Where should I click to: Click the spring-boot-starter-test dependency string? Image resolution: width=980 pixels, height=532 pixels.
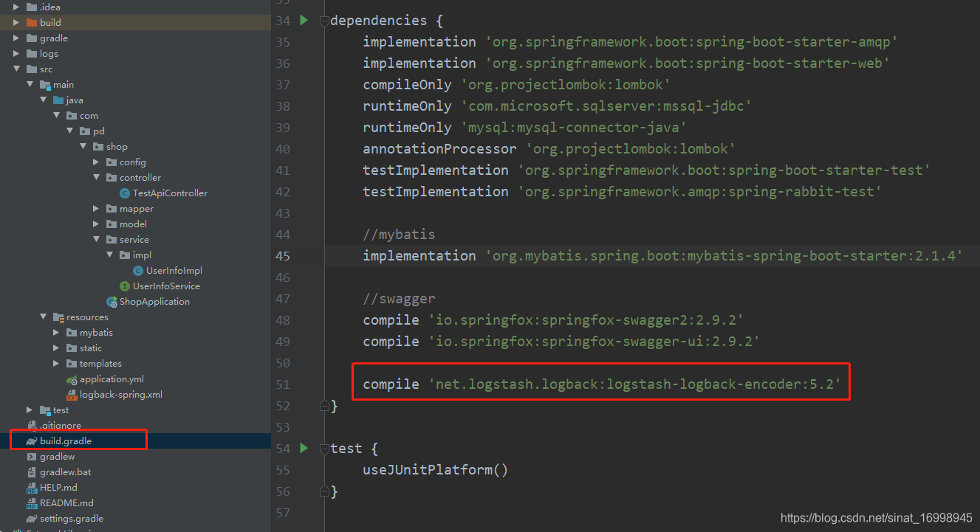click(x=724, y=170)
